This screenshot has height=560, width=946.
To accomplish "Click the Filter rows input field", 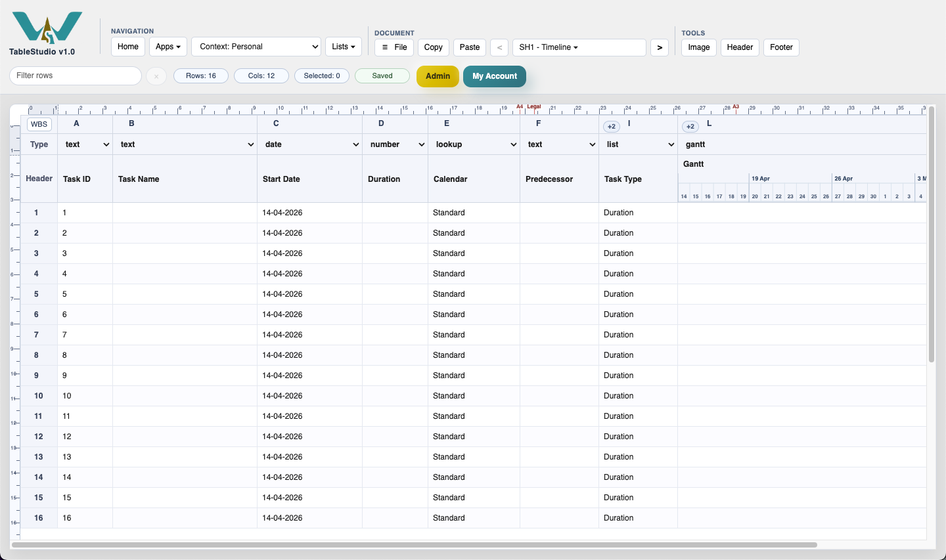I will [x=76, y=75].
